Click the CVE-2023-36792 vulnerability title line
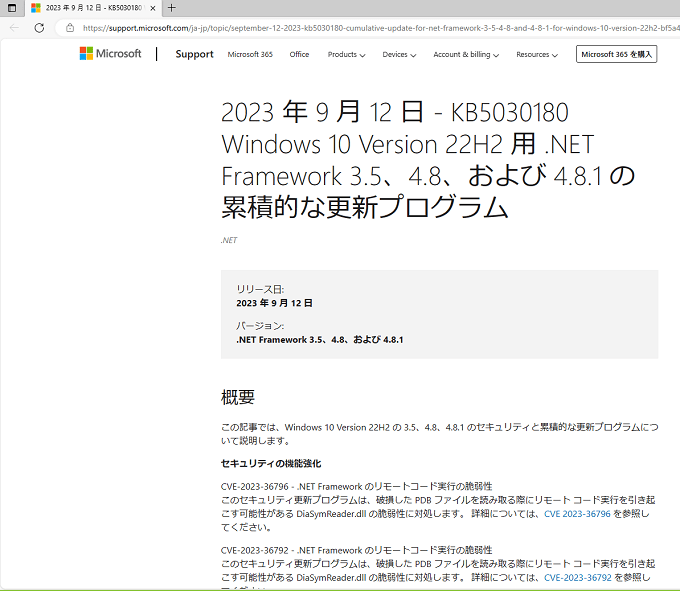 pos(356,550)
